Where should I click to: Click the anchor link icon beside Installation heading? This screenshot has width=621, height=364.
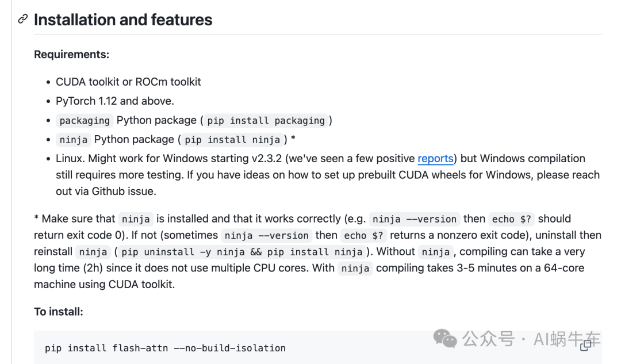[x=23, y=20]
